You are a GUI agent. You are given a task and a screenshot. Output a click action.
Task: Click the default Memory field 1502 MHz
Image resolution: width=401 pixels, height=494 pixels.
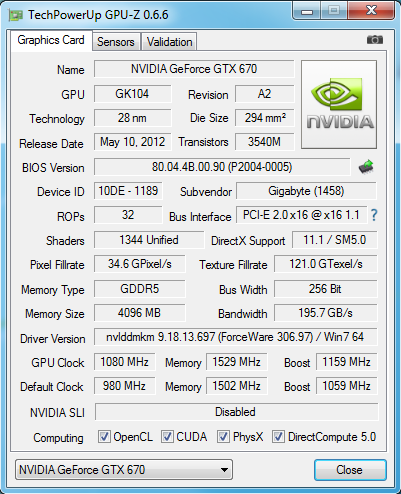pos(237,386)
